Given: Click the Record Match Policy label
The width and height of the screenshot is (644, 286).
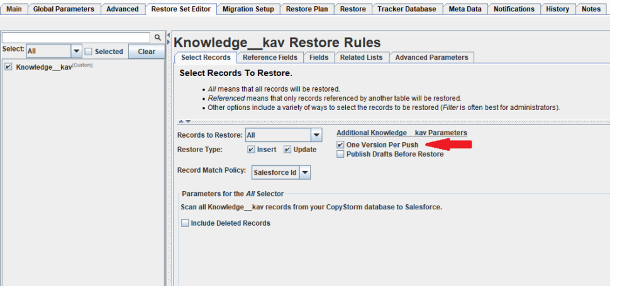Looking at the screenshot, I should click(x=211, y=170).
